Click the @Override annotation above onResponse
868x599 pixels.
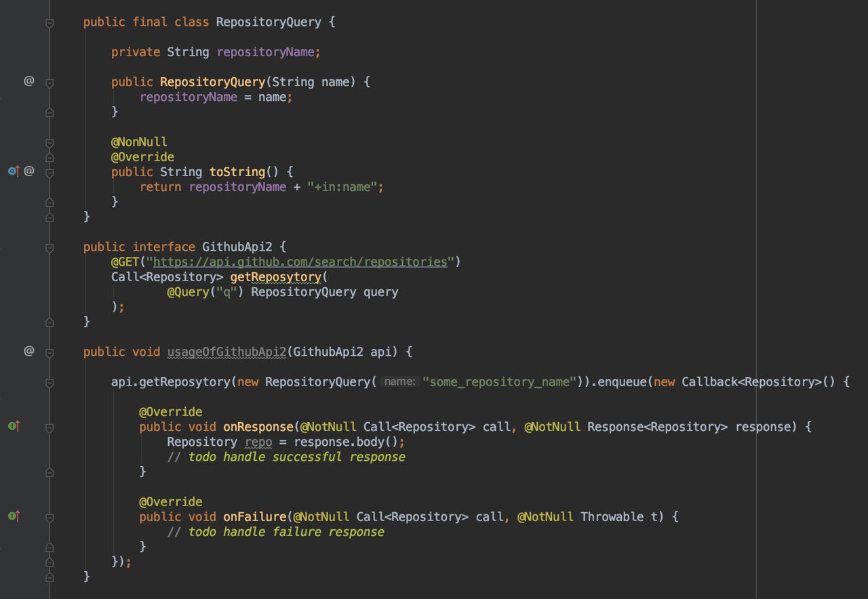tap(171, 411)
